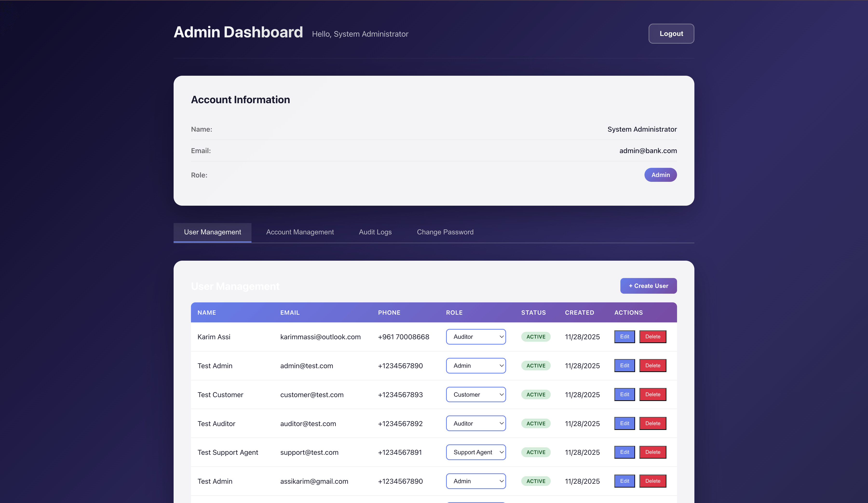Return to the User Management tab
This screenshot has width=868, height=503.
[x=212, y=232]
